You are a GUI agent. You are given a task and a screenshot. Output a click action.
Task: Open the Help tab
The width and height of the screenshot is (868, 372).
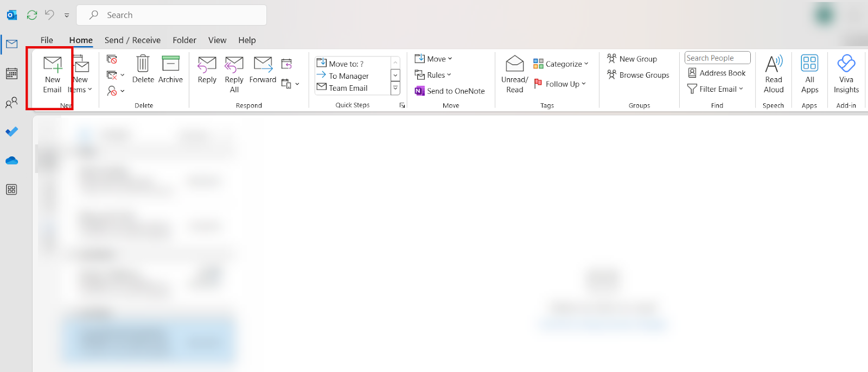pos(247,40)
